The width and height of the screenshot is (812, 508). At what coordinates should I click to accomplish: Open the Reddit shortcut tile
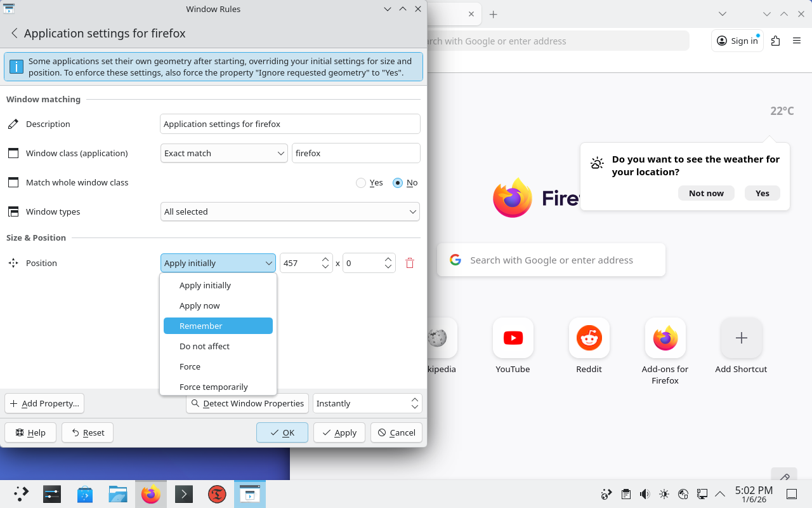(x=589, y=338)
